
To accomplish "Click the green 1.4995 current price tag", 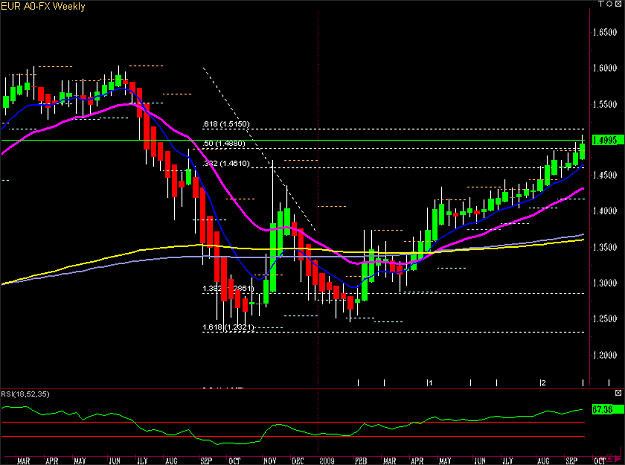I will tap(607, 140).
